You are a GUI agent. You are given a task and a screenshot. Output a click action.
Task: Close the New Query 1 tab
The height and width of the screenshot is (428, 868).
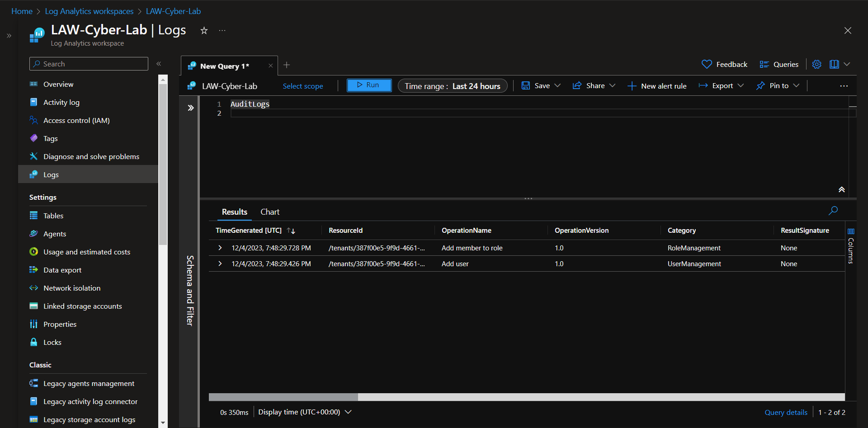click(x=270, y=66)
